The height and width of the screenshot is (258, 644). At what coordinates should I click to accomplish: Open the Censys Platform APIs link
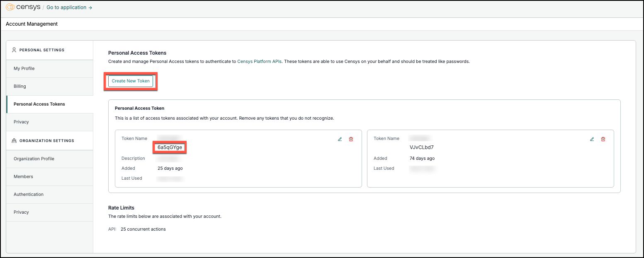259,61
